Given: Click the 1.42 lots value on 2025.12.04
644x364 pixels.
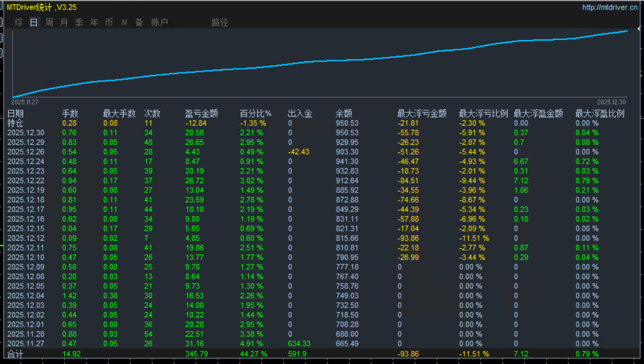Looking at the screenshot, I should coord(69,295).
